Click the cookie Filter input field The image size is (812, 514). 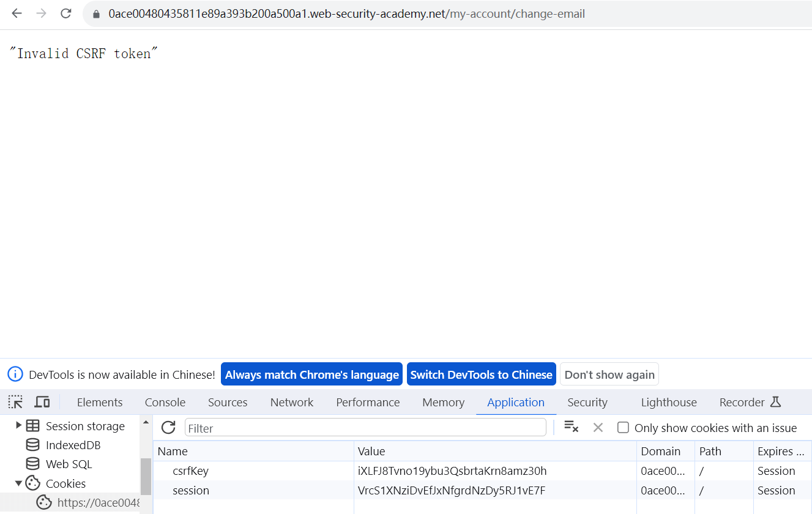pos(365,428)
